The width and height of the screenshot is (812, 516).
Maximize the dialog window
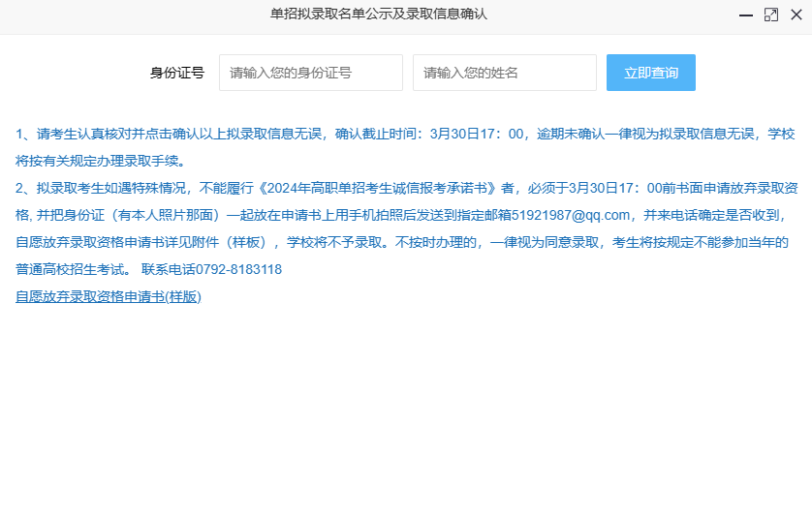pyautogui.click(x=771, y=15)
